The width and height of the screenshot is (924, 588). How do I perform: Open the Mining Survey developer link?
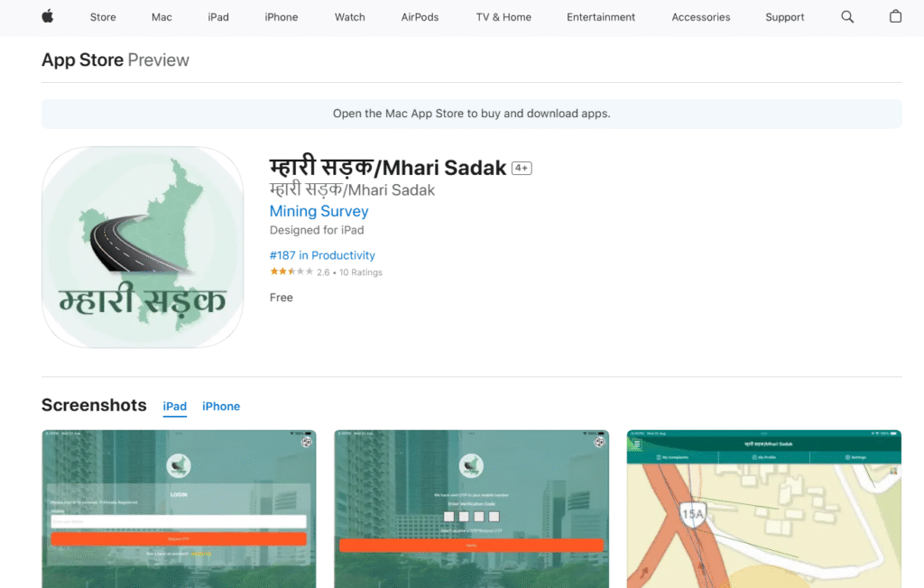point(319,211)
